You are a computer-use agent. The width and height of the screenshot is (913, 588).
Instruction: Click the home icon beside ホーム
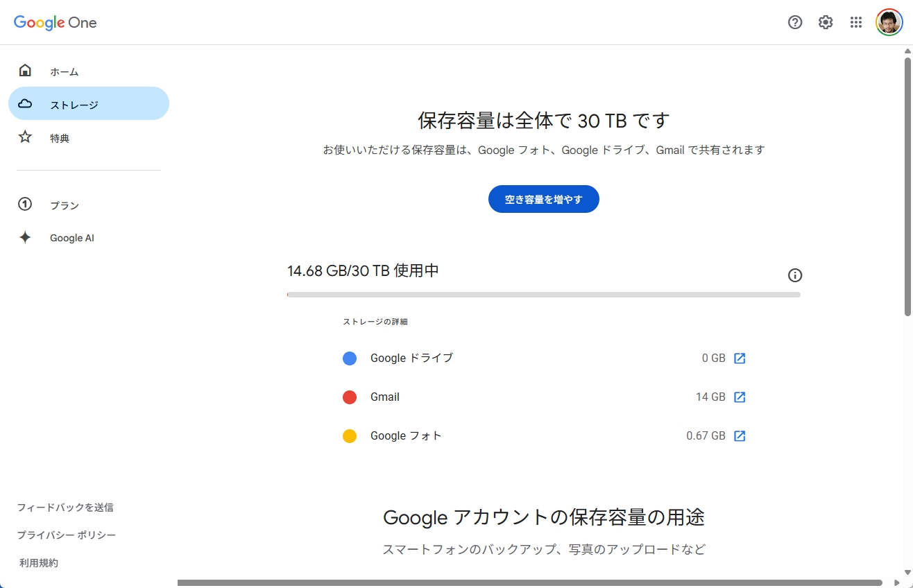25,71
